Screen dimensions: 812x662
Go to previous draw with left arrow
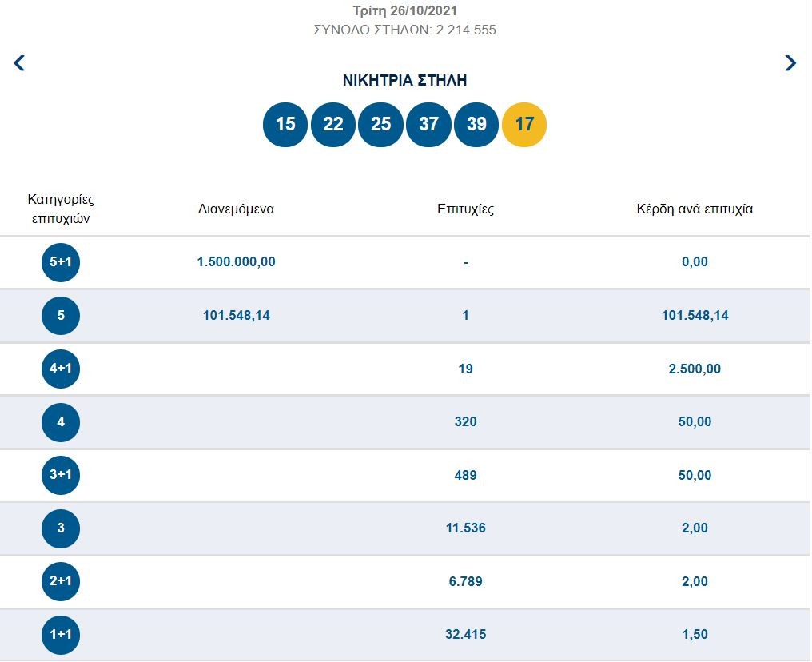pos(20,63)
